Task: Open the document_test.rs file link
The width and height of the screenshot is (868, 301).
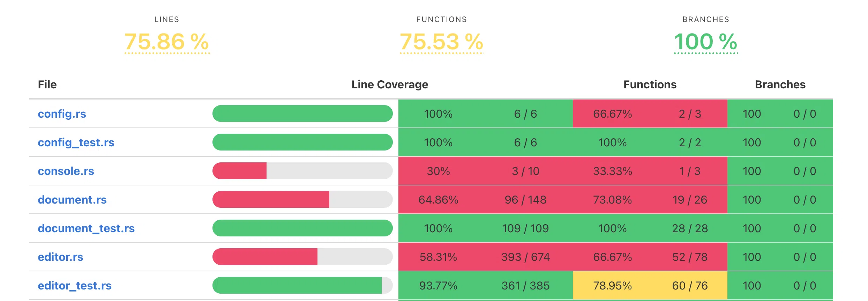Action: [x=86, y=228]
